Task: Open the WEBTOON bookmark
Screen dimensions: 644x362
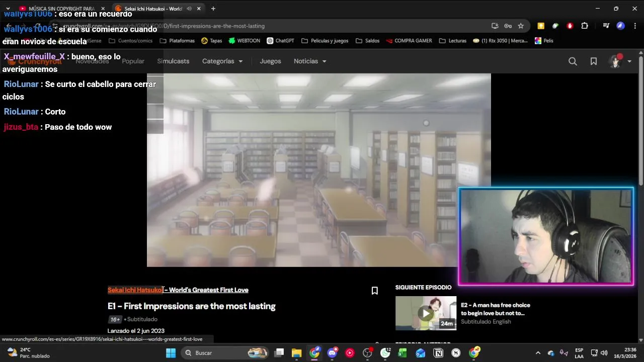Action: (x=244, y=41)
